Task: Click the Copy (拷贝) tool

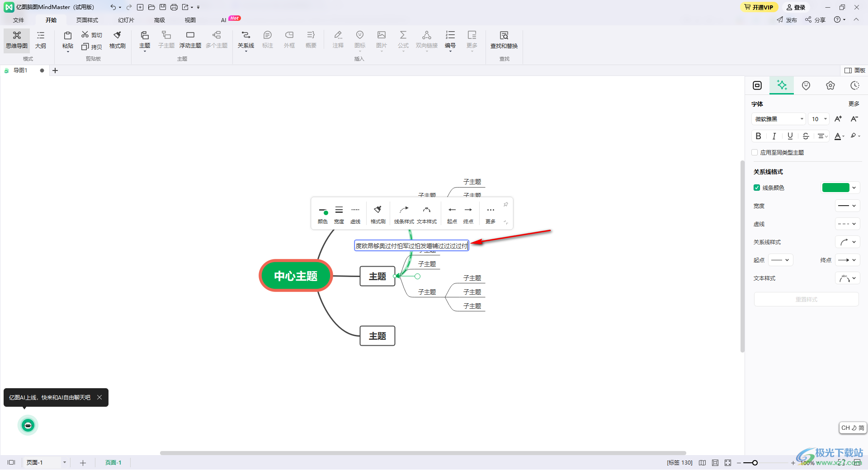Action: click(92, 47)
